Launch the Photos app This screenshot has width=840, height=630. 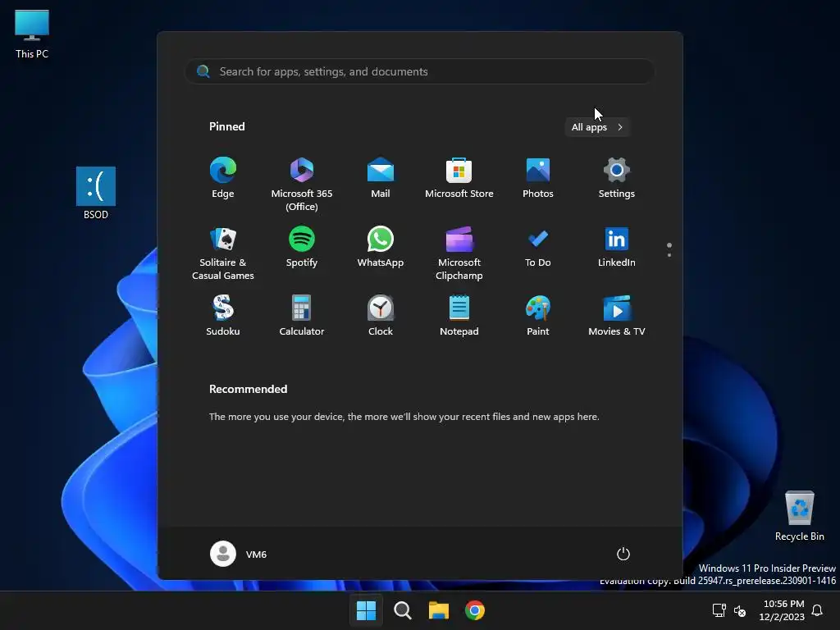(538, 179)
